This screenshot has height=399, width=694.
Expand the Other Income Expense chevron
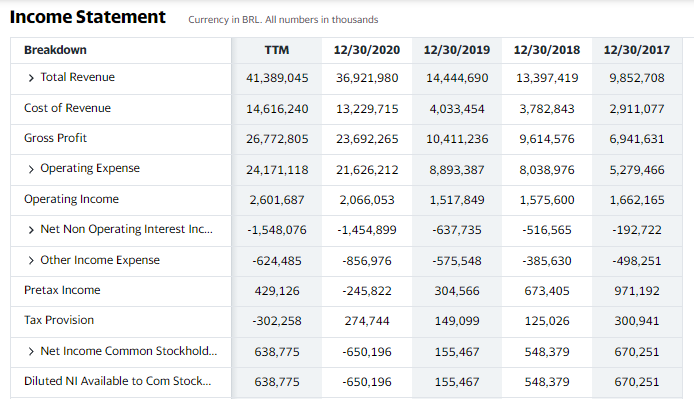(x=31, y=260)
